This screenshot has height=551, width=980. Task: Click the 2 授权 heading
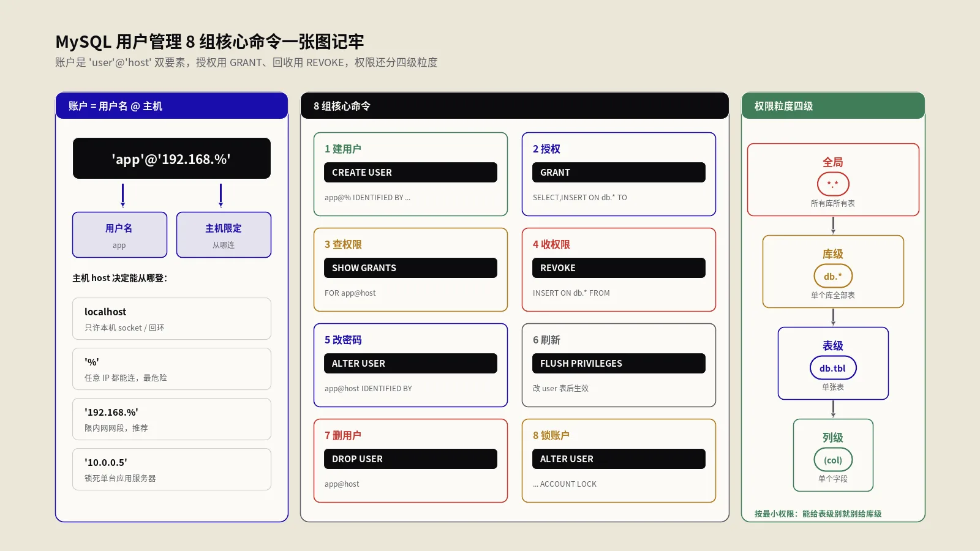pos(546,149)
